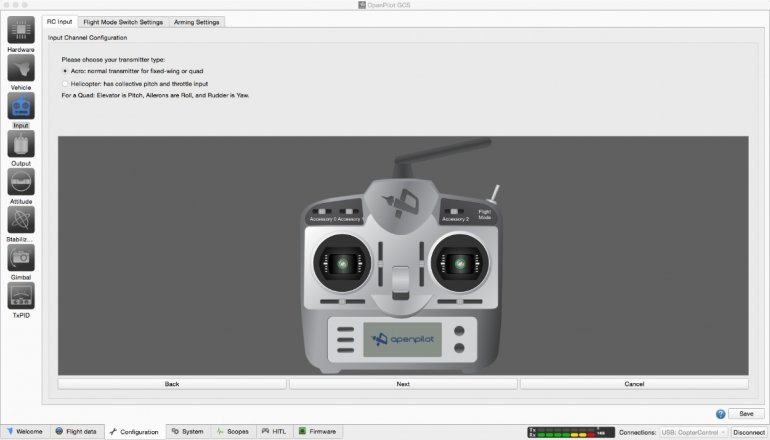Go to Attitude settings icon
The height and width of the screenshot is (440, 770).
(21, 181)
